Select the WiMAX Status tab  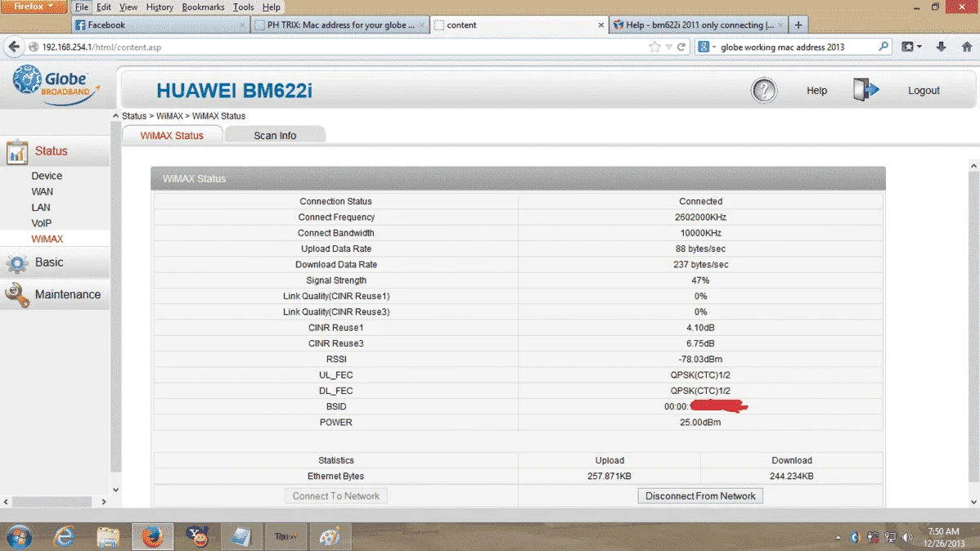172,135
